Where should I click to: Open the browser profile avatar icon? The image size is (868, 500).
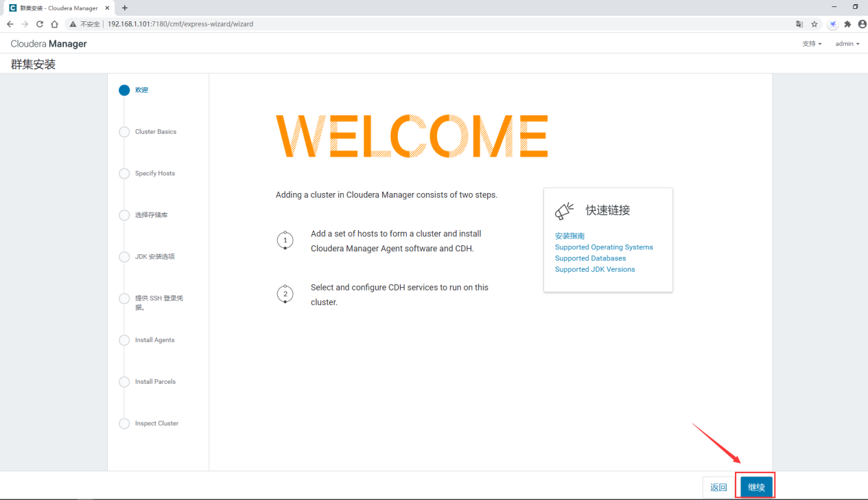[862, 24]
